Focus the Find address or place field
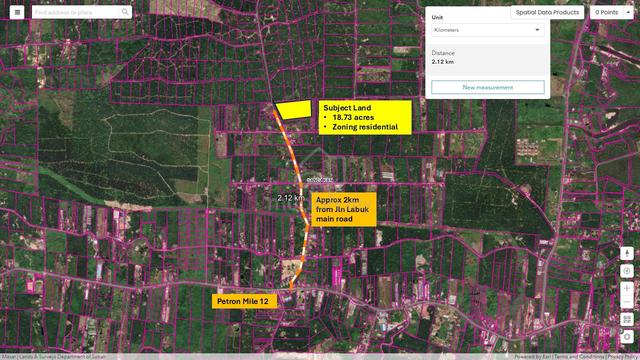The width and height of the screenshot is (640, 360). pyautogui.click(x=76, y=12)
